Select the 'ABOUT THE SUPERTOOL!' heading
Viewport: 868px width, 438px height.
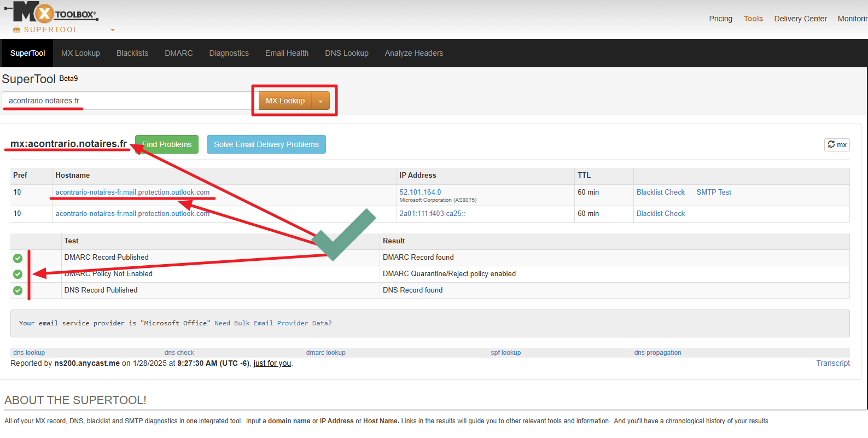pos(75,400)
